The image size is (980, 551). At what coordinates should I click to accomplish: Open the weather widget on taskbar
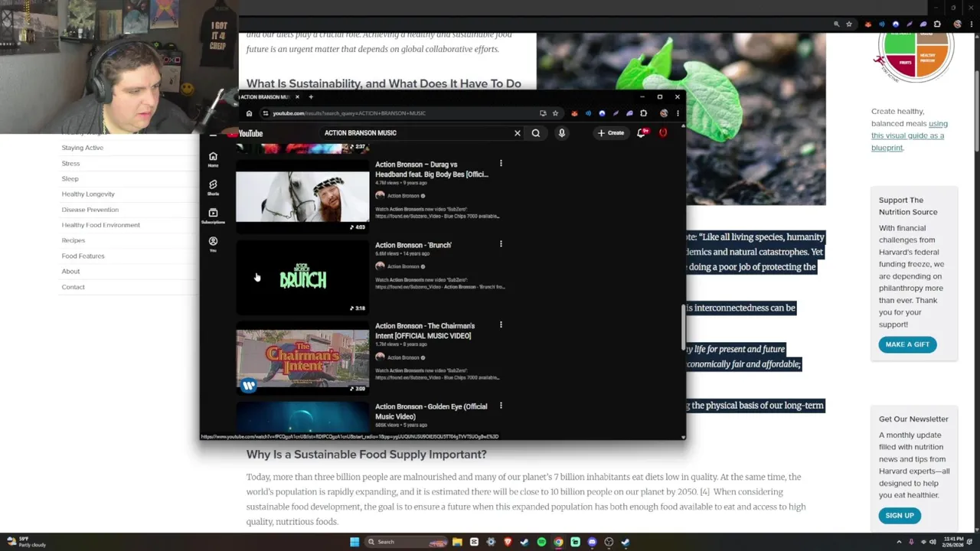[27, 542]
